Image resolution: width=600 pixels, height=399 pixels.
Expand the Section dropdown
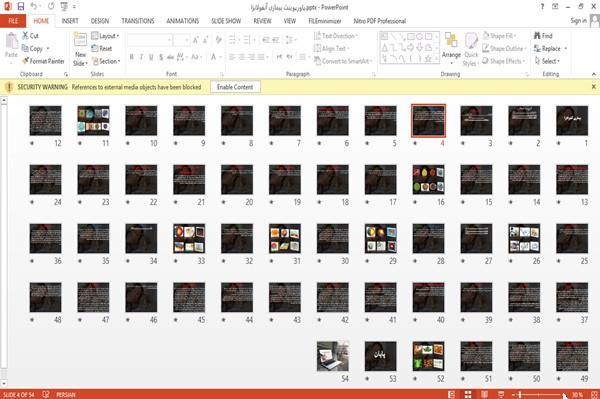click(106, 61)
